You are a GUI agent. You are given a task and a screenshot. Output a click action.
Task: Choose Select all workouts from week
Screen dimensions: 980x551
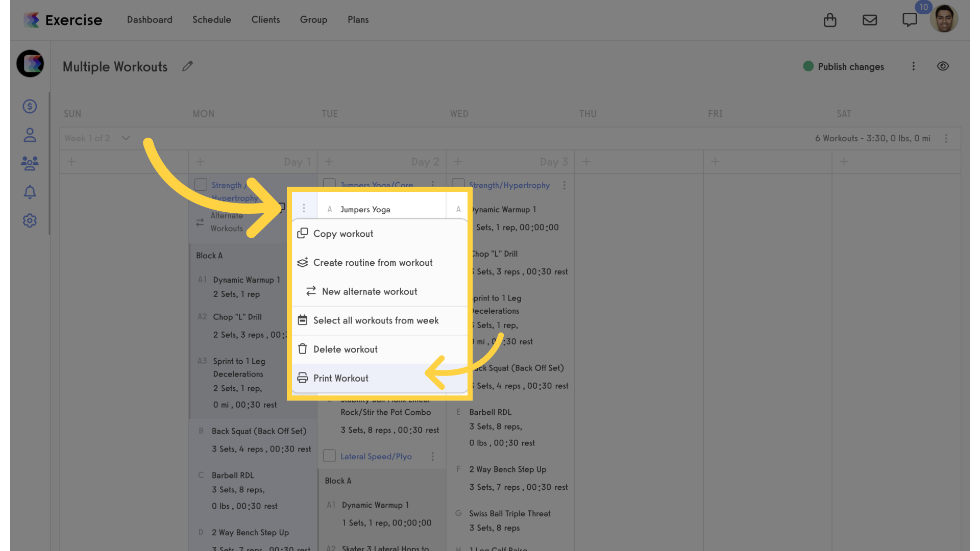[x=379, y=320]
